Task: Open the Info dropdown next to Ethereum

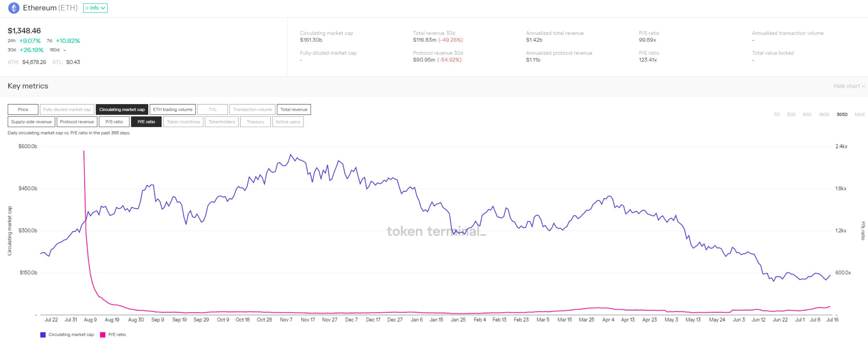Action: click(x=95, y=8)
